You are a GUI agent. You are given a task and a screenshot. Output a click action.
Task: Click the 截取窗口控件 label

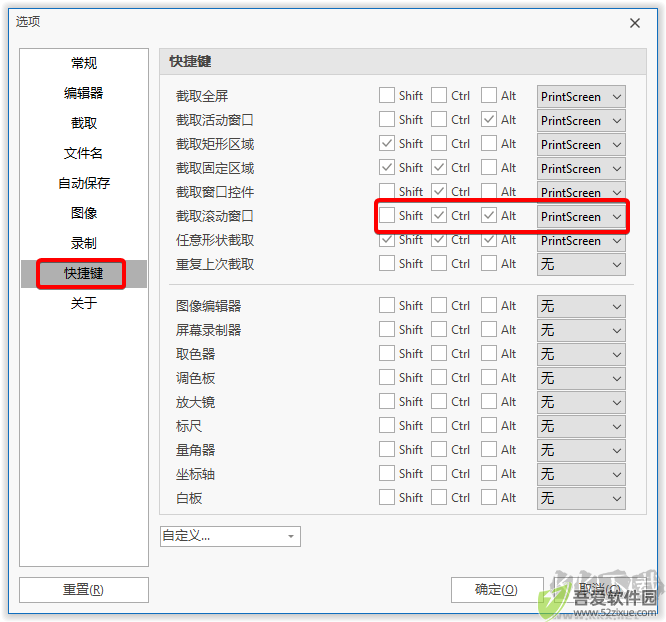tap(214, 192)
